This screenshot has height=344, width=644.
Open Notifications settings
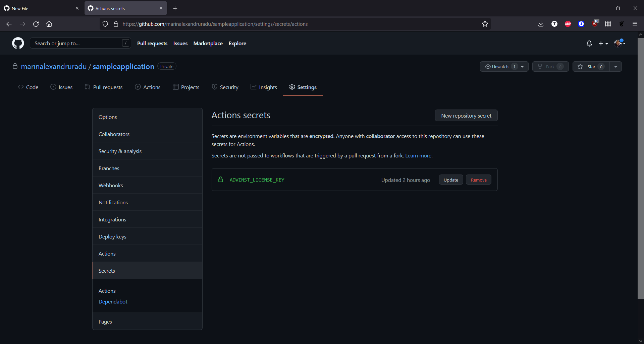coord(147,202)
